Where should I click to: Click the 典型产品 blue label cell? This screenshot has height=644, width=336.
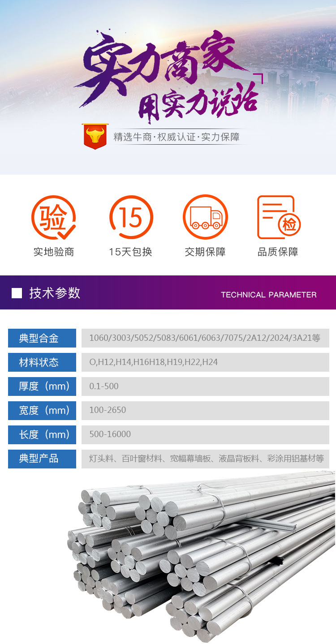42,459
